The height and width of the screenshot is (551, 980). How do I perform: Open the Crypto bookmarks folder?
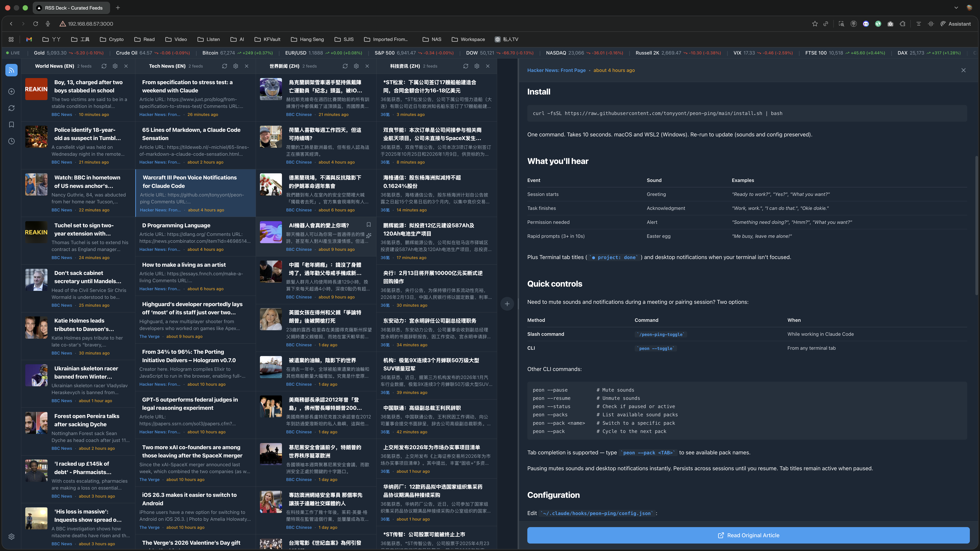tap(112, 39)
